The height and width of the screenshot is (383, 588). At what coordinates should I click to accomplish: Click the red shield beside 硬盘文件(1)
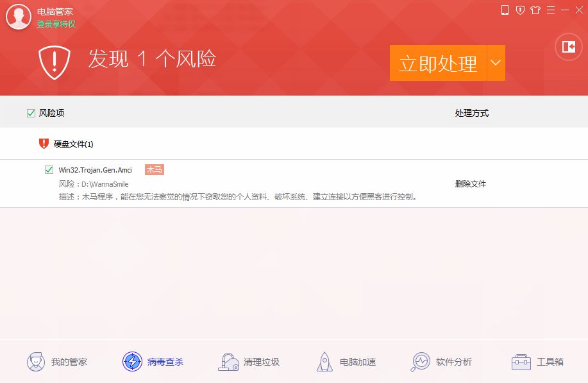[44, 144]
